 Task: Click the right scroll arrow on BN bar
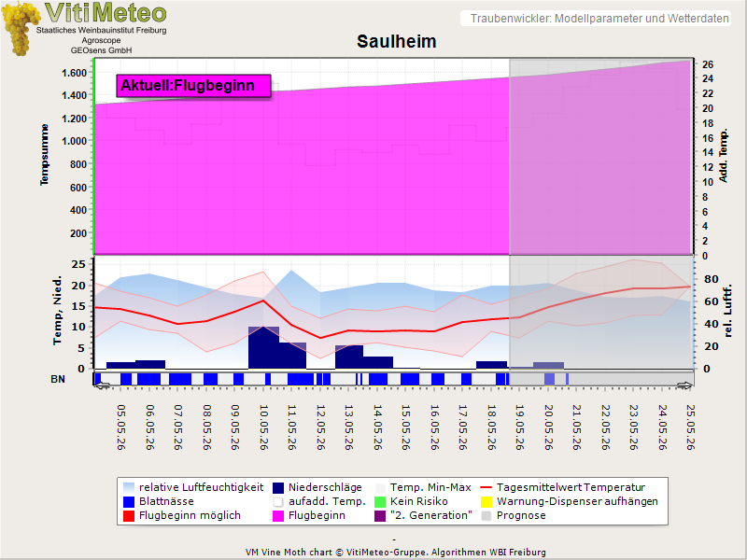pyautogui.click(x=684, y=385)
